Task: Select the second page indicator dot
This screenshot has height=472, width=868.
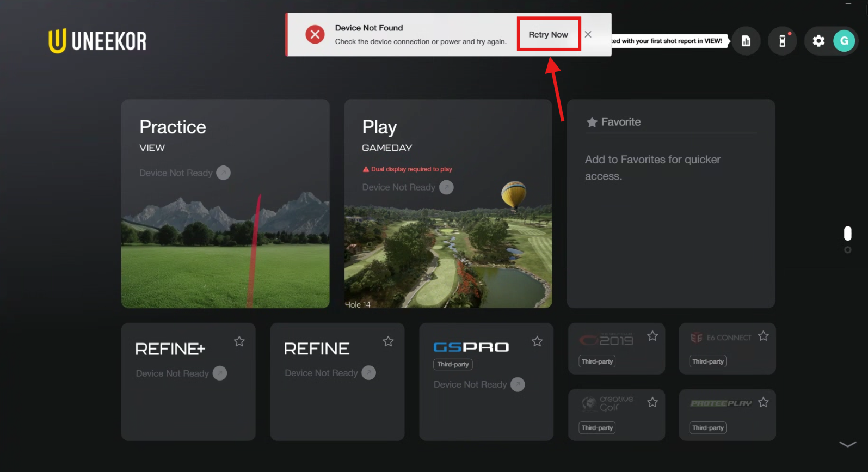Action: point(847,250)
